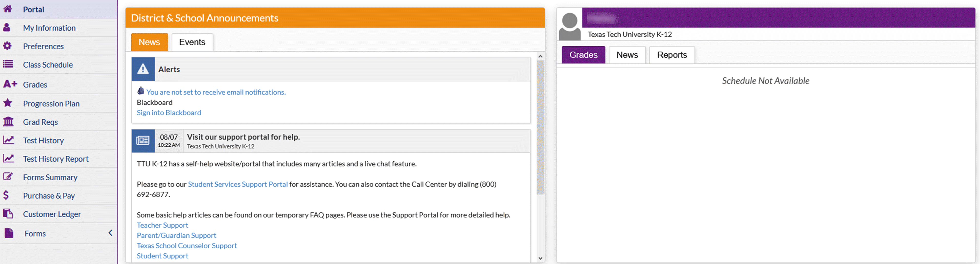This screenshot has width=980, height=264.
Task: Click Texas Tech University K-12 school name
Action: click(x=630, y=34)
